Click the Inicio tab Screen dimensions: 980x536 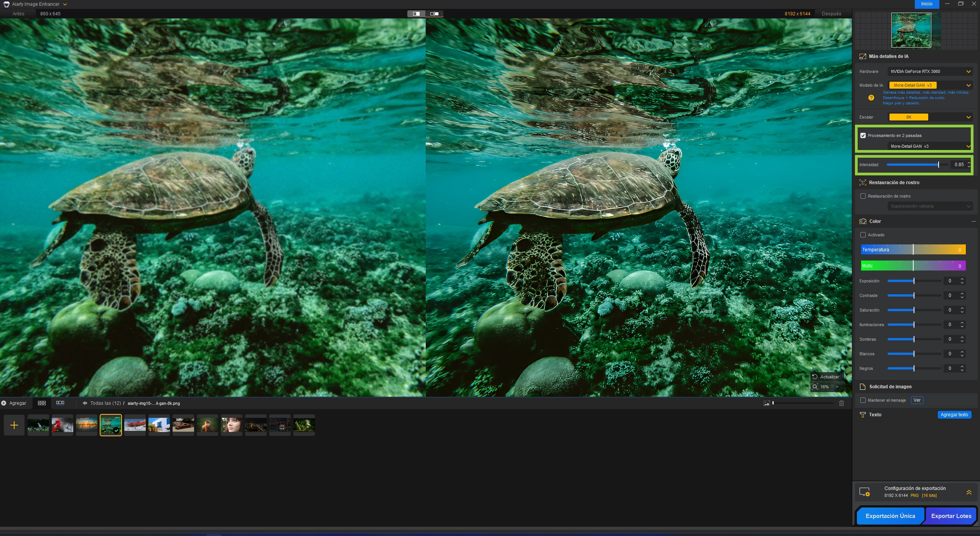click(x=927, y=4)
